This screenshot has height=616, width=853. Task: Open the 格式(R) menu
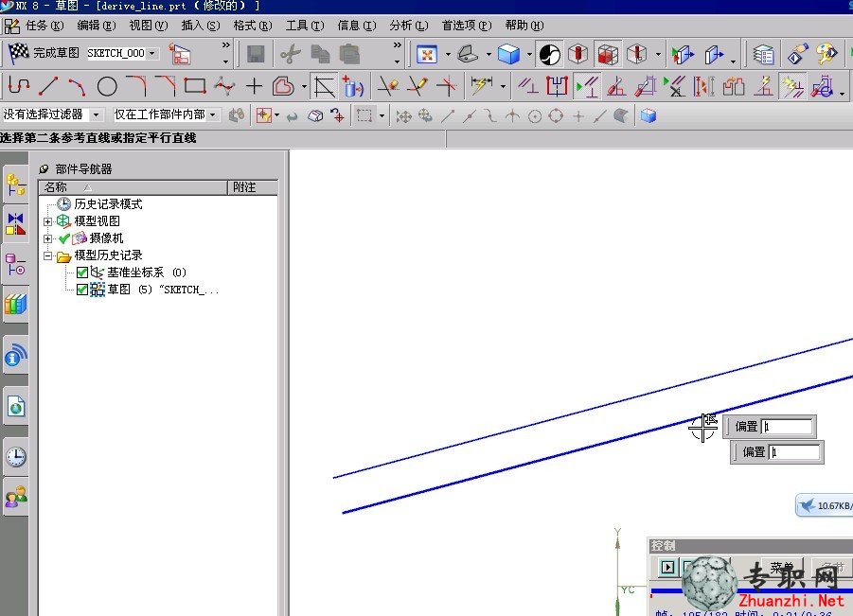253,26
